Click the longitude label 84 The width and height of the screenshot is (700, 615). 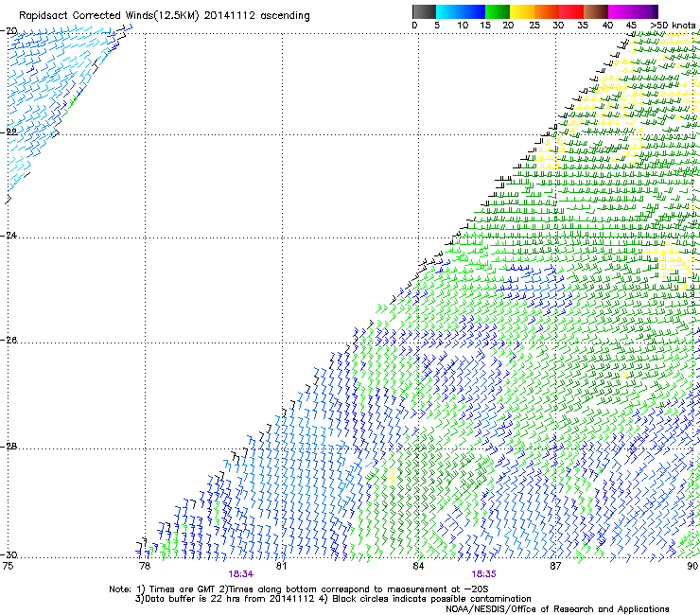pos(418,566)
